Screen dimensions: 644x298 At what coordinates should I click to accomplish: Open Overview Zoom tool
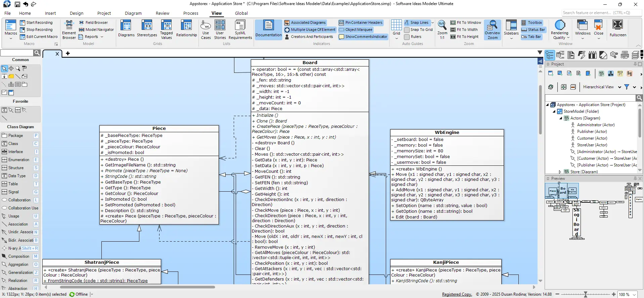tap(492, 29)
